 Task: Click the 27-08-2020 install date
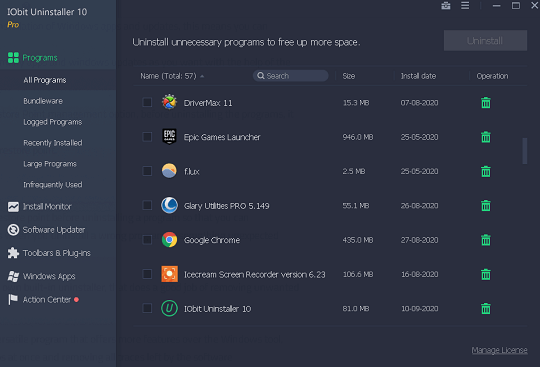point(419,240)
